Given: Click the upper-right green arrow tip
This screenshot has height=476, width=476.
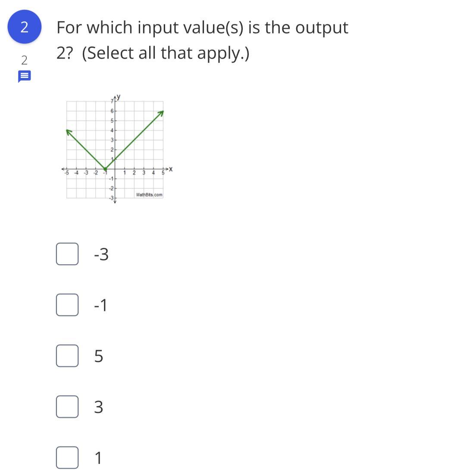Looking at the screenshot, I should point(161,113).
